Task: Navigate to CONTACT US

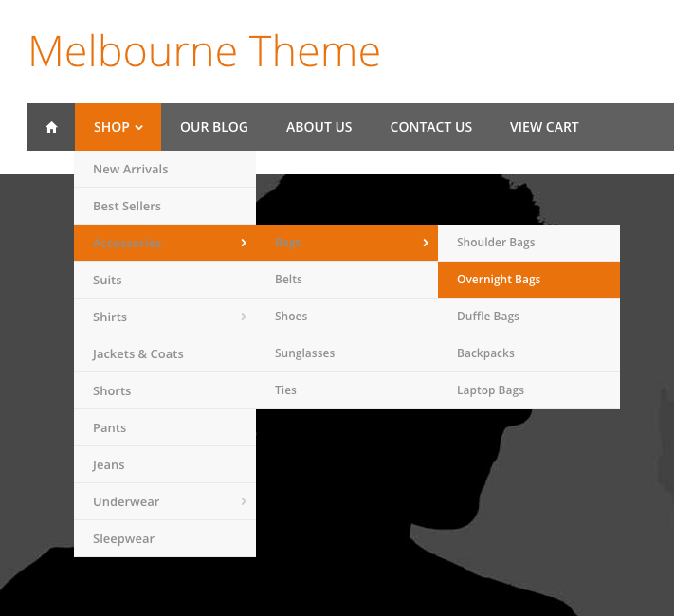Action: click(430, 127)
